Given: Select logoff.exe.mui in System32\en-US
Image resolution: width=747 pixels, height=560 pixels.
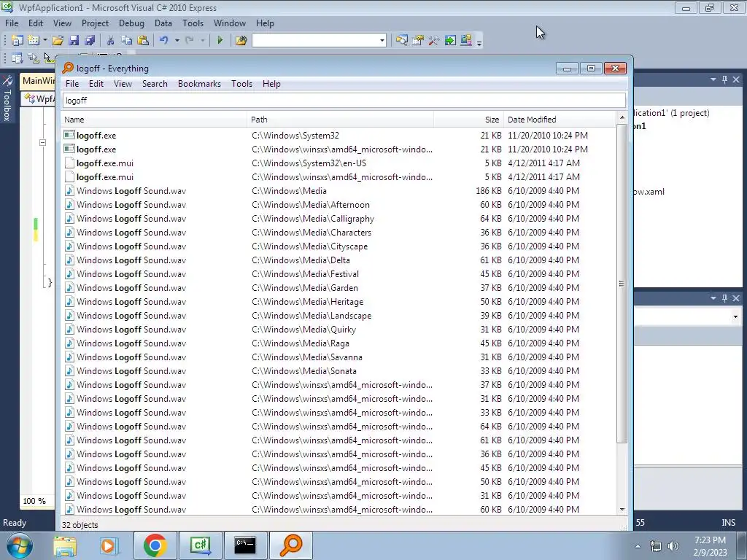Looking at the screenshot, I should [105, 163].
